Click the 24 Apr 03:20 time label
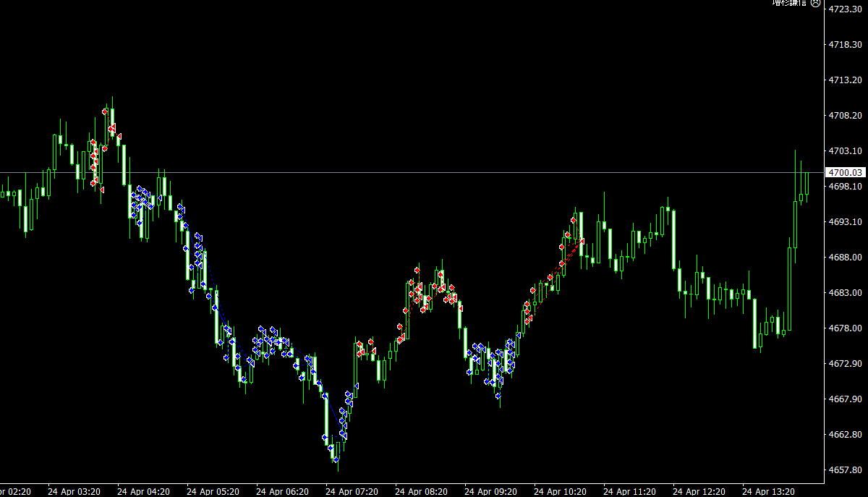 coord(74,491)
